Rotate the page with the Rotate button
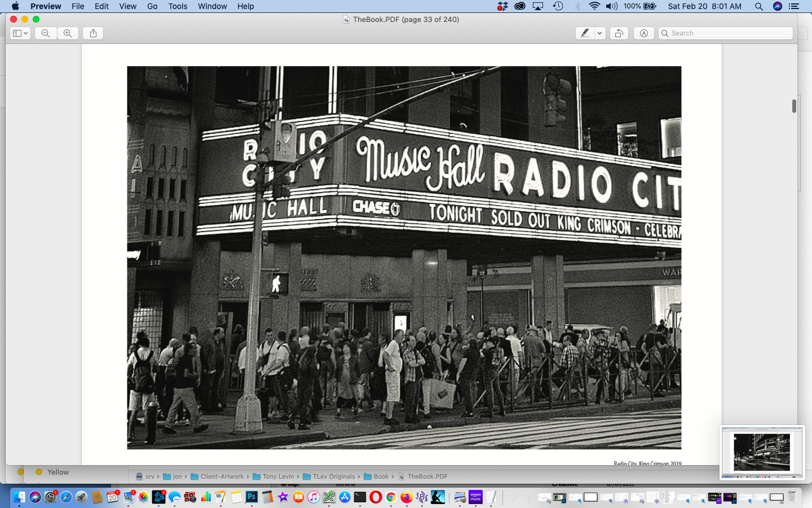The image size is (812, 508). point(619,33)
